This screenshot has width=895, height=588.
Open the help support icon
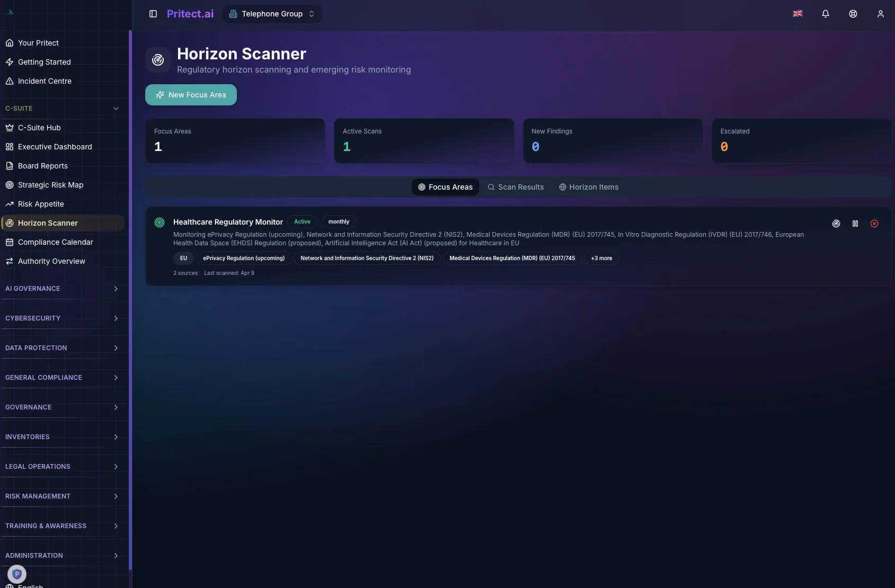853,14
